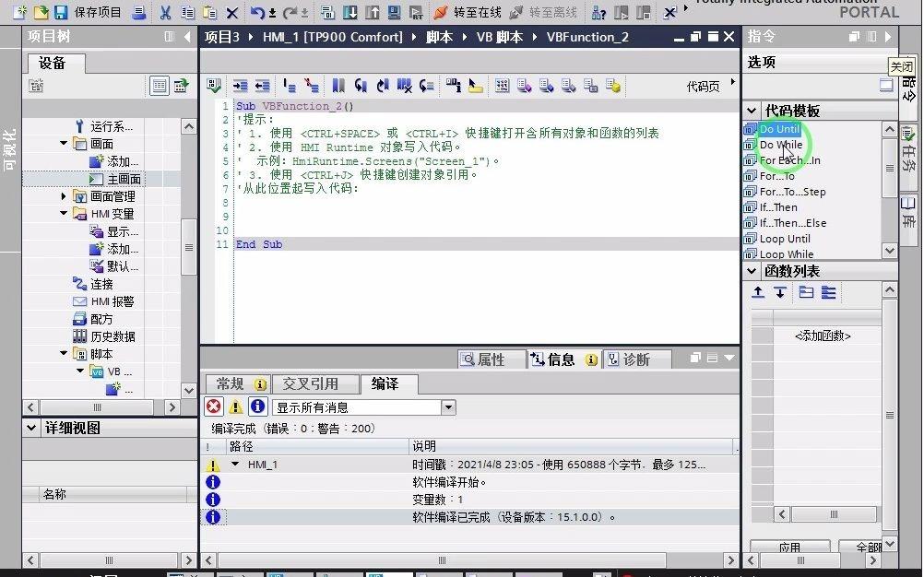Open accessible devices icon with question mark
The image size is (924, 577).
[598, 12]
